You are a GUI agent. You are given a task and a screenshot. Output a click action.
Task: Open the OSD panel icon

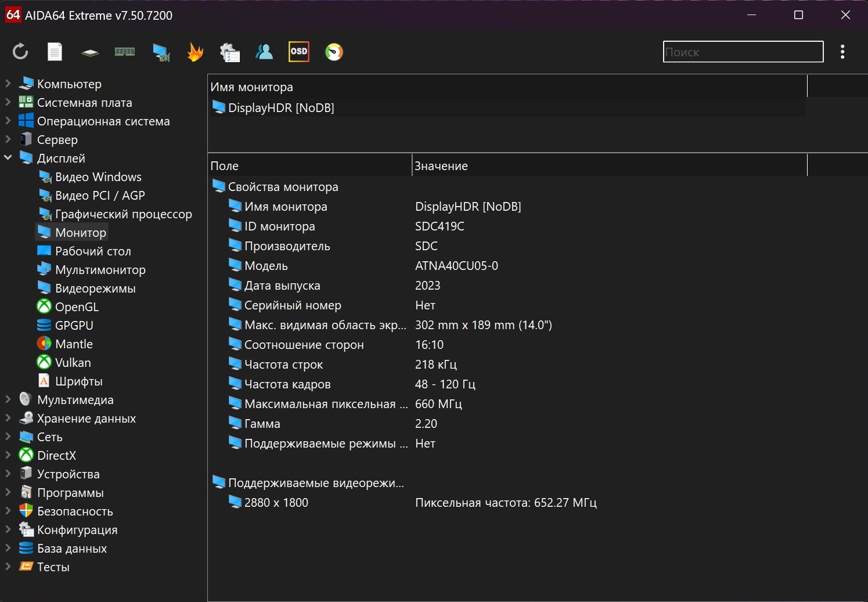298,52
